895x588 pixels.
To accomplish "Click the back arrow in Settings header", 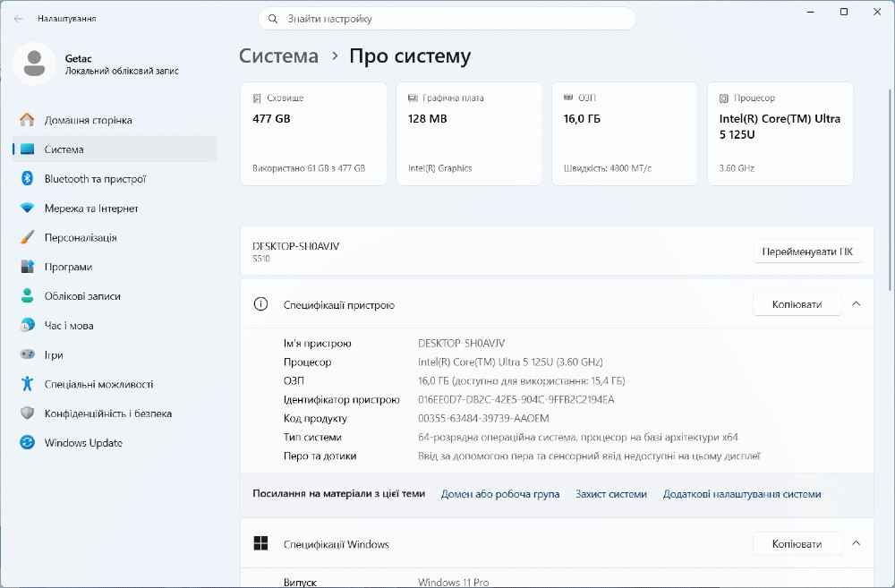I will click(x=18, y=19).
